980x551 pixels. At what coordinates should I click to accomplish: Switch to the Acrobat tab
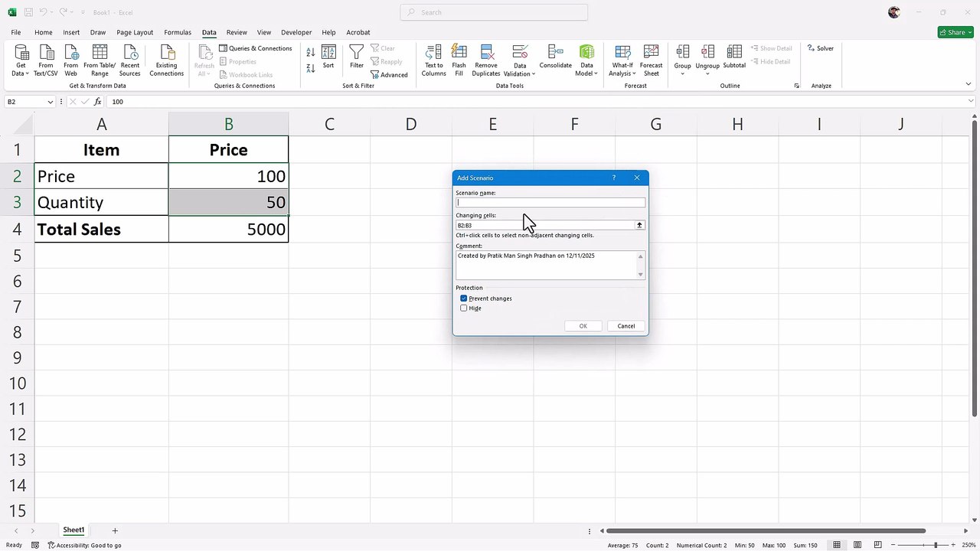(358, 32)
